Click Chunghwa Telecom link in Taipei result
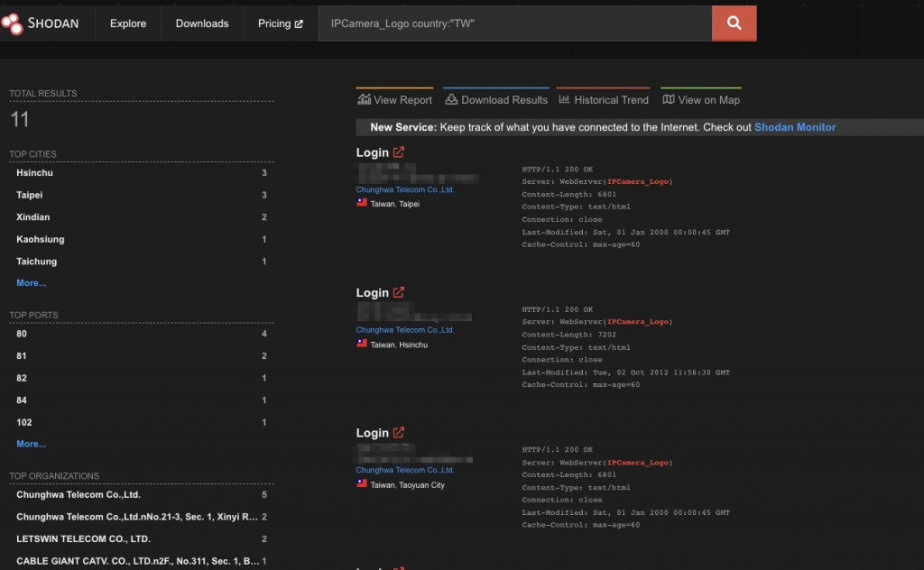 click(x=405, y=189)
